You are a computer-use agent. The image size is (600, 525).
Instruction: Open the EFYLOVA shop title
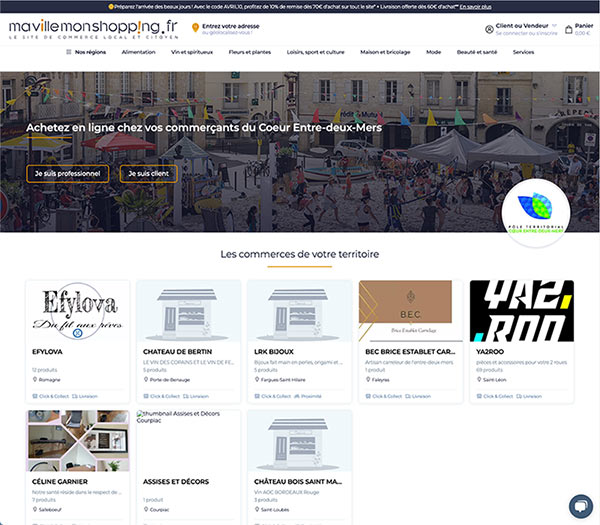[x=47, y=352]
